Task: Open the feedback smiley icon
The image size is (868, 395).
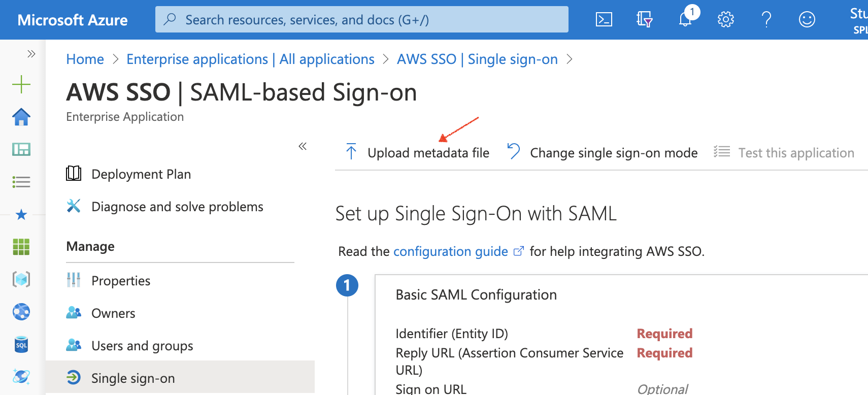Action: (807, 20)
